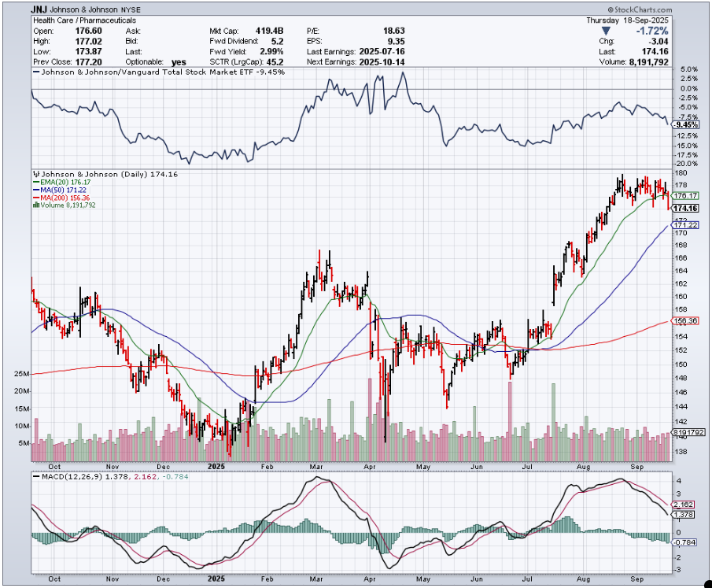Select the Chg value -3.04
This screenshot has height=588, width=712.
click(657, 42)
